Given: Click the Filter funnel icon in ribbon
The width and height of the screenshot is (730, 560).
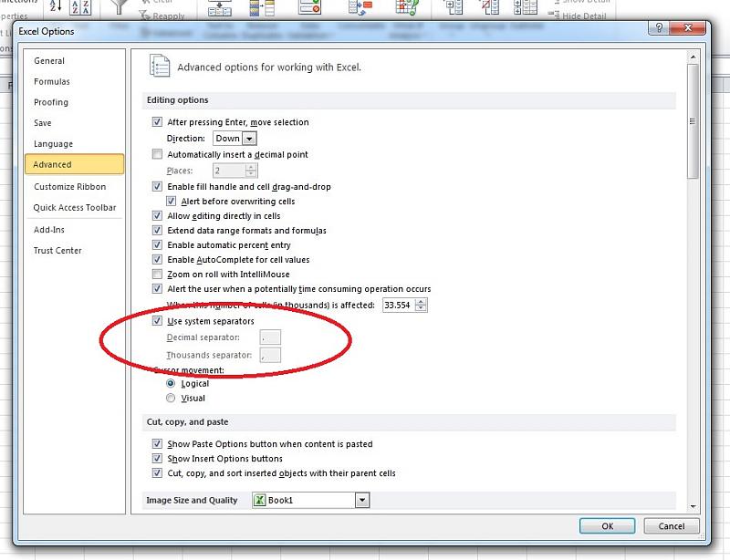Looking at the screenshot, I should point(120,6).
